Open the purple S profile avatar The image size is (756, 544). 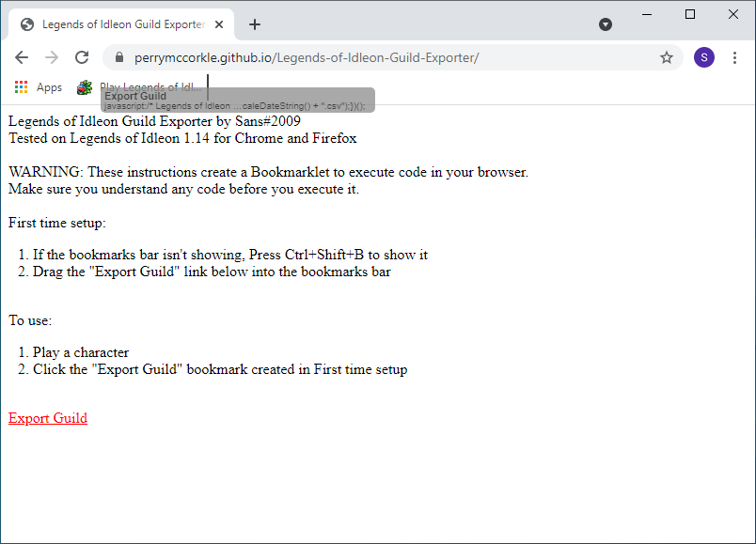pyautogui.click(x=704, y=57)
